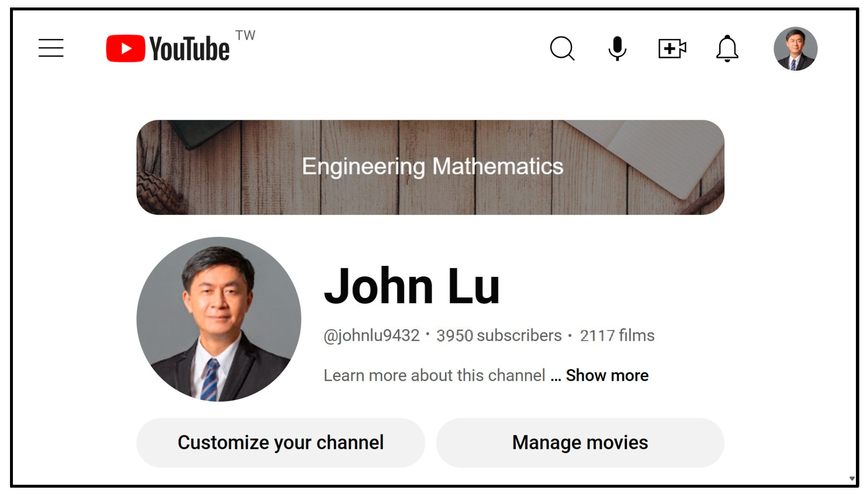Image resolution: width=868 pixels, height=496 pixels.
Task: Select the @johnlu9432 channel handle
Action: [x=371, y=335]
